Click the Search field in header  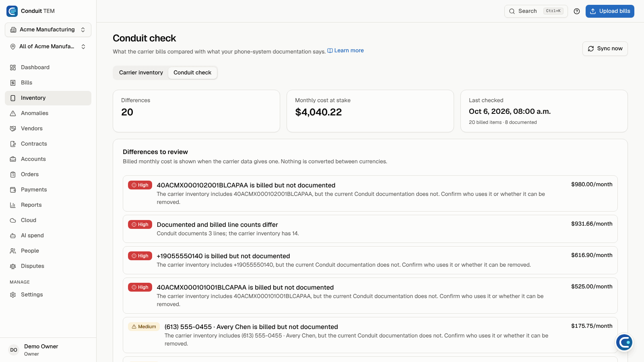click(x=536, y=11)
